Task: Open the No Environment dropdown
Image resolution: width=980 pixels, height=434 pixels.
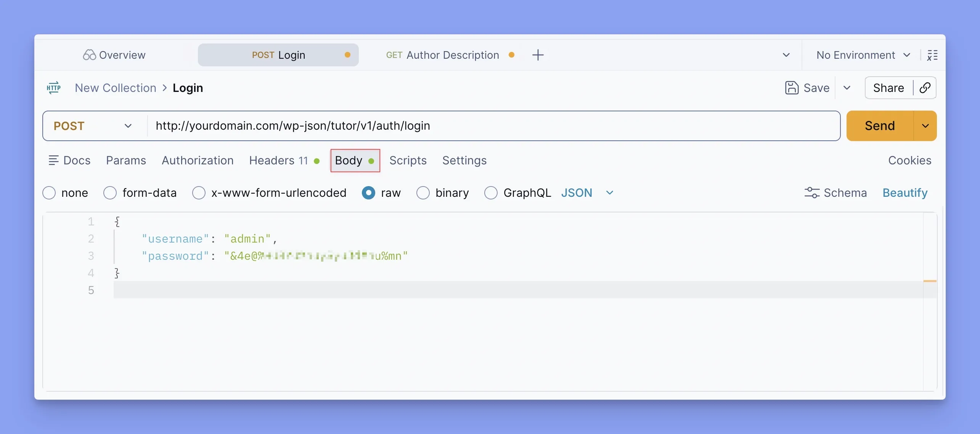Action: click(x=863, y=55)
